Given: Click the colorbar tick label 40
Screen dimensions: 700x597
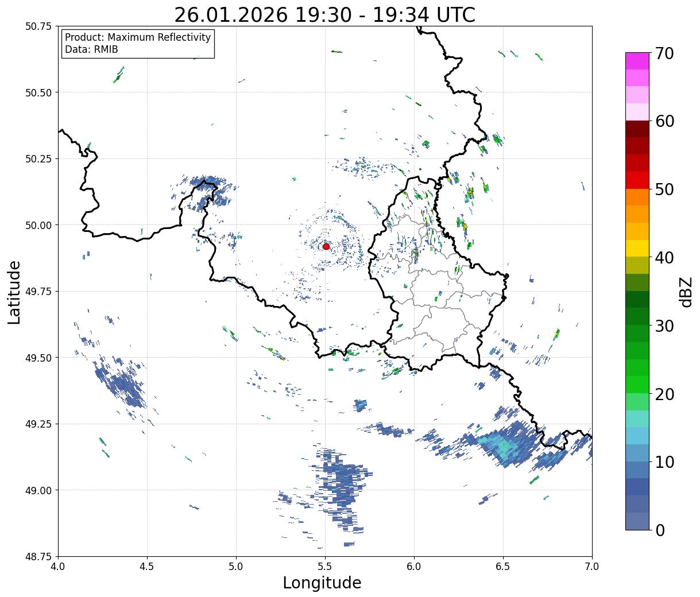Looking at the screenshot, I should [664, 257].
